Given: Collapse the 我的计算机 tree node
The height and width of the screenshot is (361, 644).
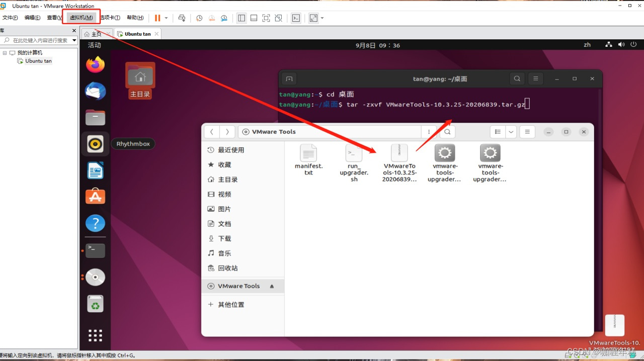Looking at the screenshot, I should tap(5, 53).
